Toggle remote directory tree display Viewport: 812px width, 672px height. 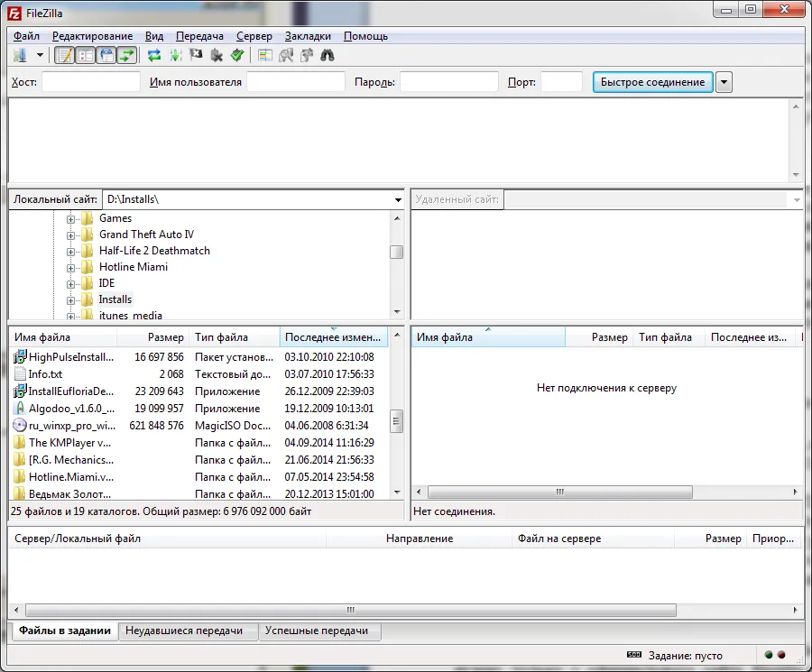click(x=106, y=55)
